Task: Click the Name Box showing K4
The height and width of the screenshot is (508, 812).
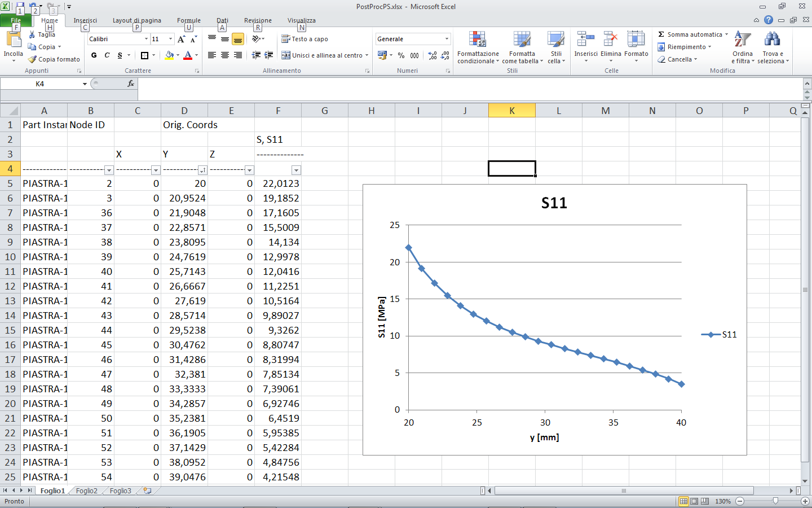Action: click(x=40, y=84)
